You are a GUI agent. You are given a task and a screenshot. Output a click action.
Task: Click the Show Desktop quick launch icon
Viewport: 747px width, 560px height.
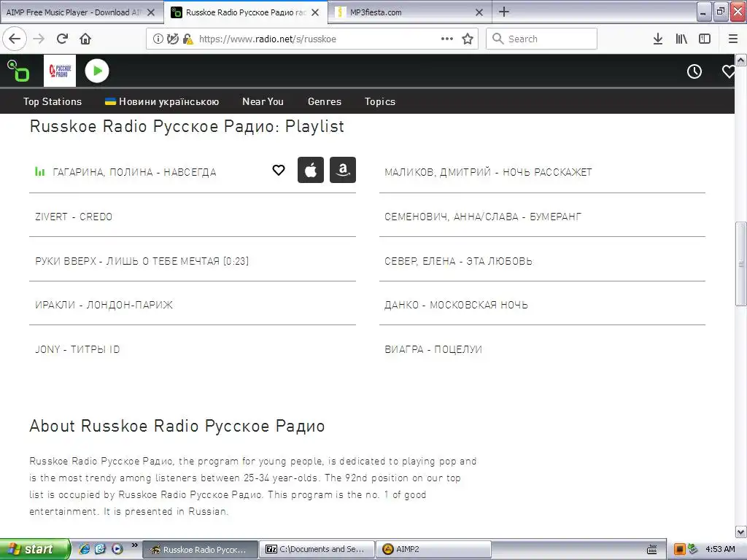(x=100, y=549)
